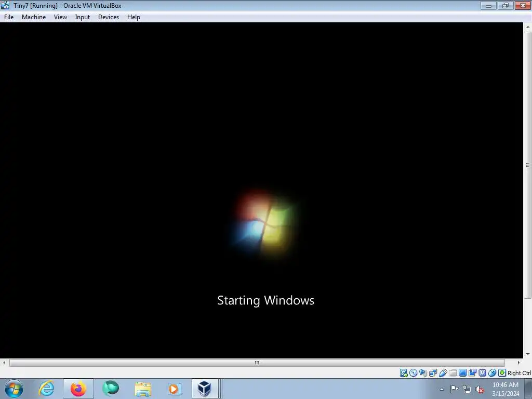Viewport: 532px width, 399px height.
Task: Click the audio status icon in VirtualBox
Action: click(423, 373)
